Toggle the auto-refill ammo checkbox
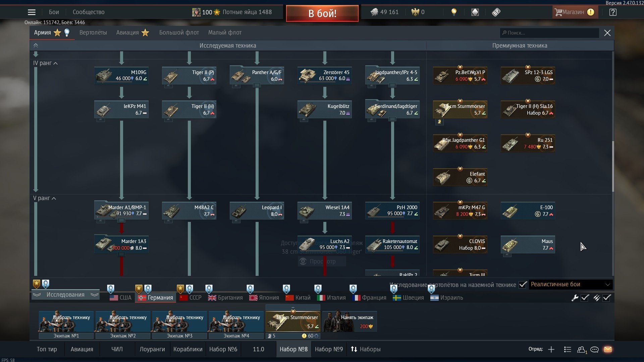 [607, 298]
